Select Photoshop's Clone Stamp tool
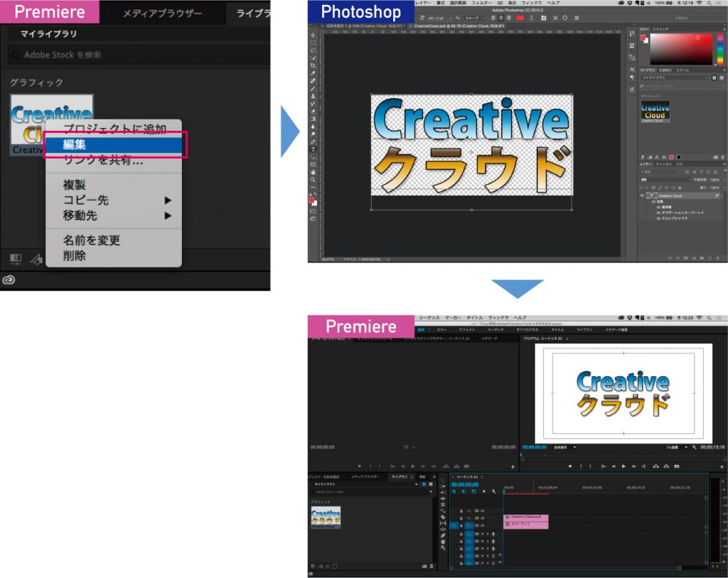 point(313,96)
